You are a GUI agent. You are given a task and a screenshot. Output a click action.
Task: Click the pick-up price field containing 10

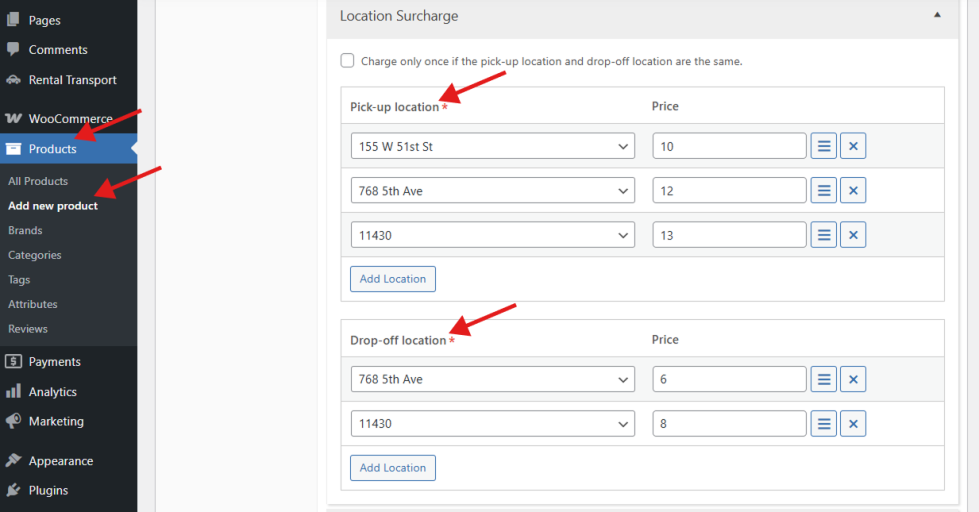[x=729, y=146]
